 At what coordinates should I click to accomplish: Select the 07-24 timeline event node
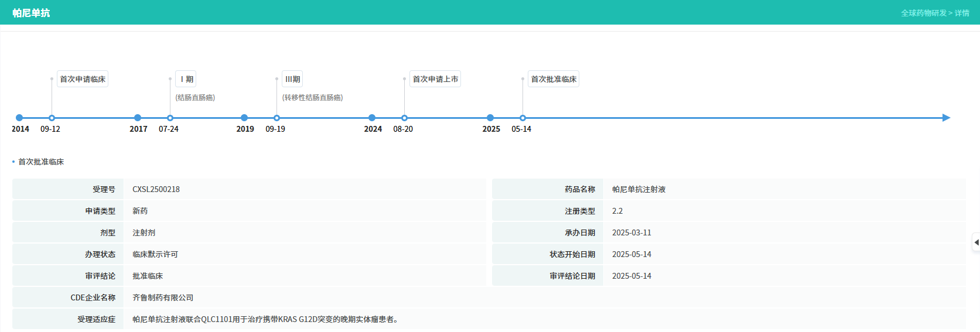[x=170, y=118]
